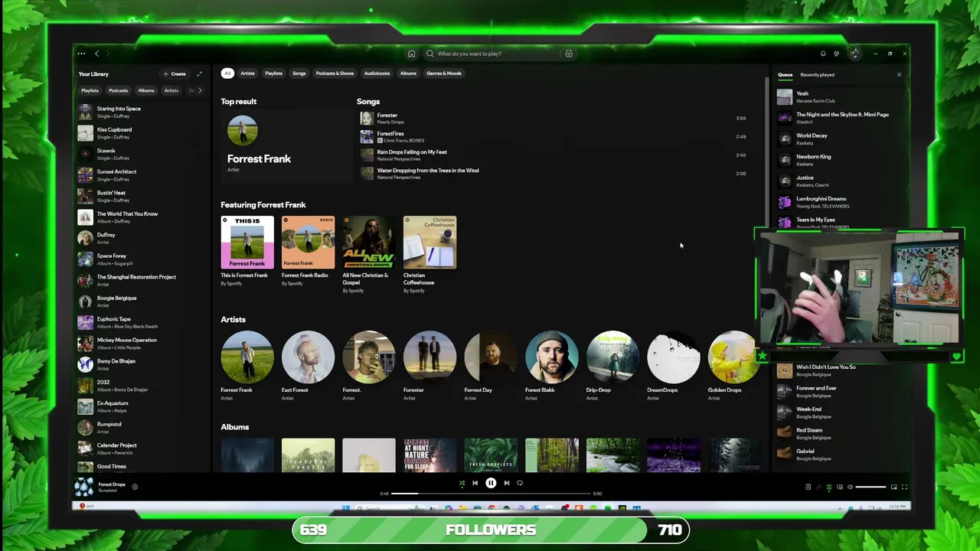Filter library by Playlists
This screenshot has width=980, height=551.
coord(90,90)
